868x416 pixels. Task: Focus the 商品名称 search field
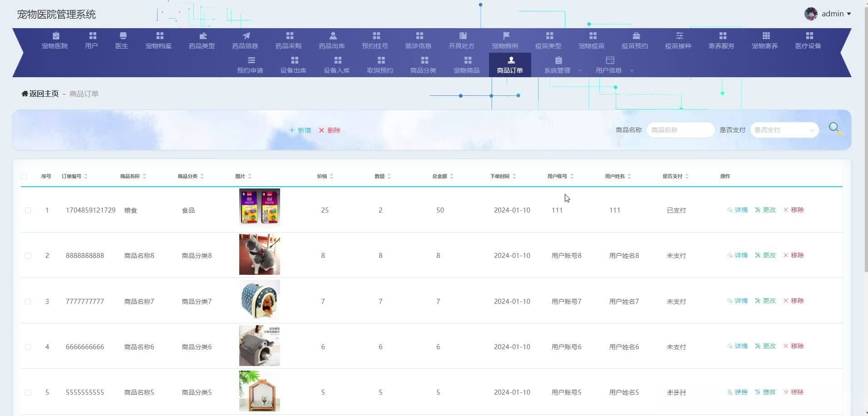pos(680,130)
